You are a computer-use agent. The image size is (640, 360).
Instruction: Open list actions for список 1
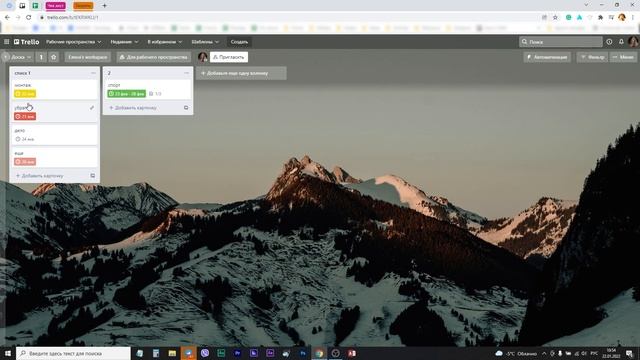(93, 73)
